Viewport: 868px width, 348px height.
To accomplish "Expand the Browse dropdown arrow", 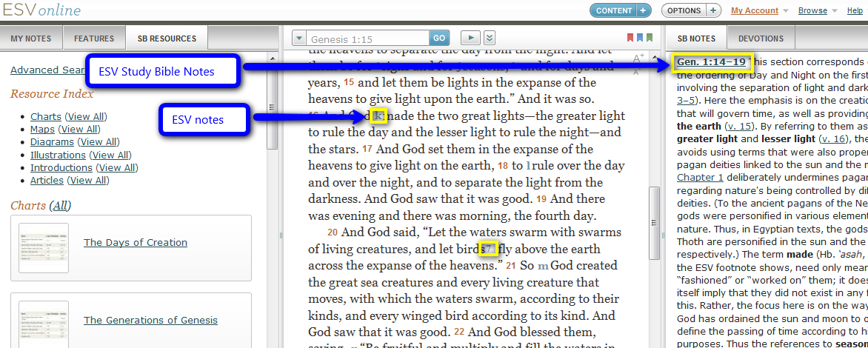I will pyautogui.click(x=834, y=11).
